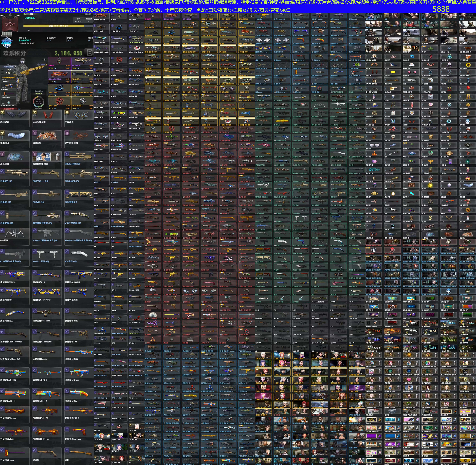Choose the 万圣惊魂D-Kriss dual guns
Image resolution: width=476 pixels, height=465 pixels.
pyautogui.click(x=47, y=435)
